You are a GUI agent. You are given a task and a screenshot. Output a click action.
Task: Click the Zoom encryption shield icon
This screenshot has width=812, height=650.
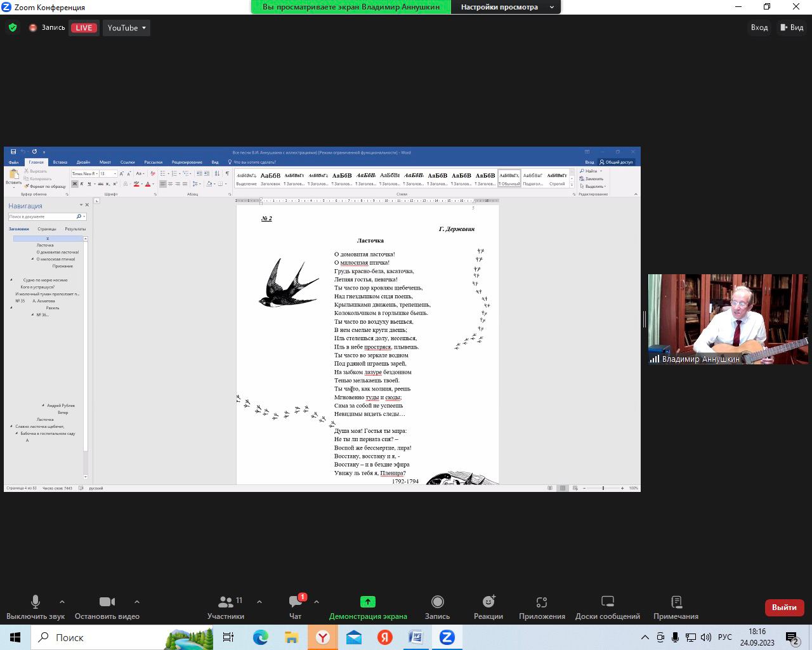pos(12,28)
